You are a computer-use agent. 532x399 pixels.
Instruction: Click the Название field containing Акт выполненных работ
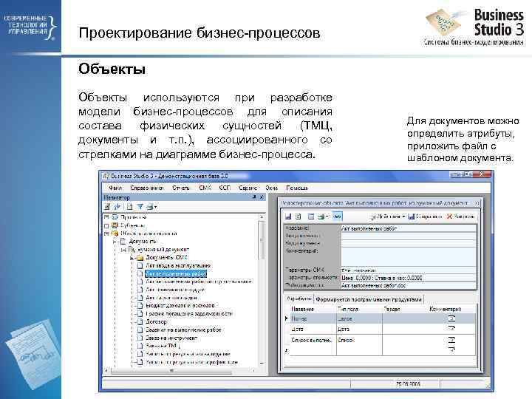(408, 228)
